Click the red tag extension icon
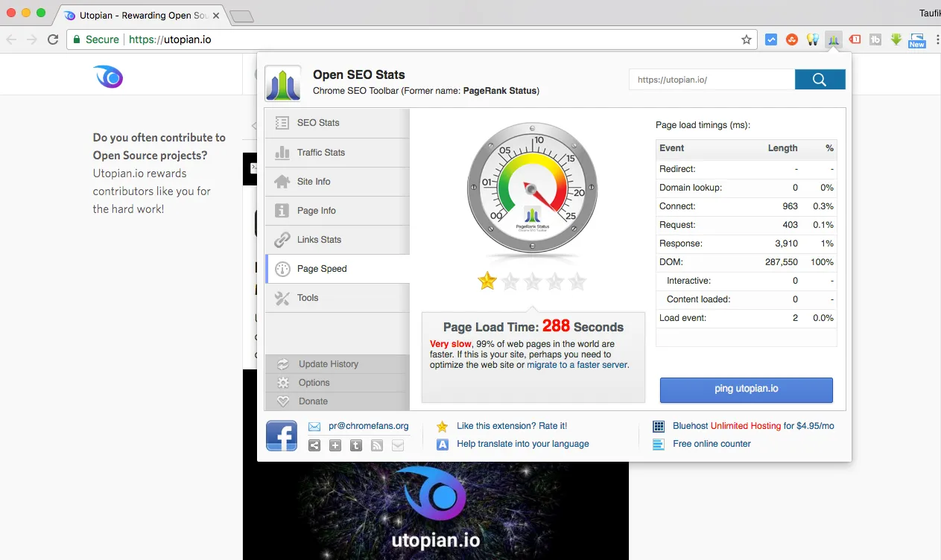The image size is (941, 560). (x=855, y=39)
